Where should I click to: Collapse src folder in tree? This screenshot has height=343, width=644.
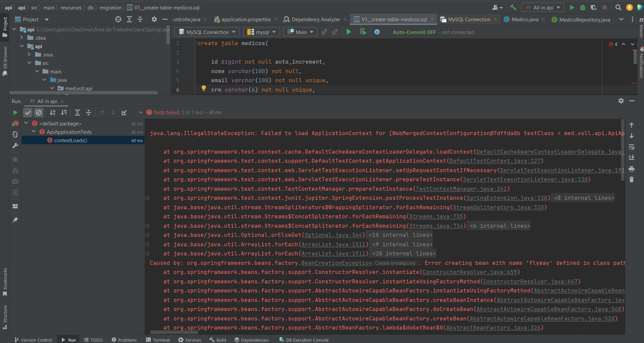pyautogui.click(x=29, y=63)
